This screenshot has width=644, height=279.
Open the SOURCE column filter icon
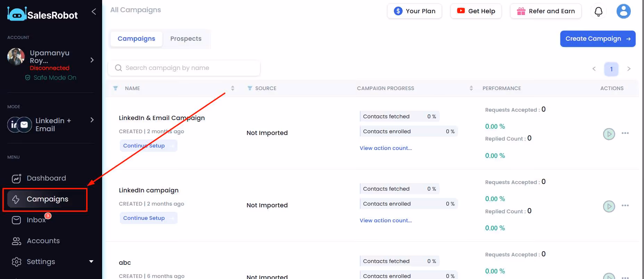click(250, 88)
